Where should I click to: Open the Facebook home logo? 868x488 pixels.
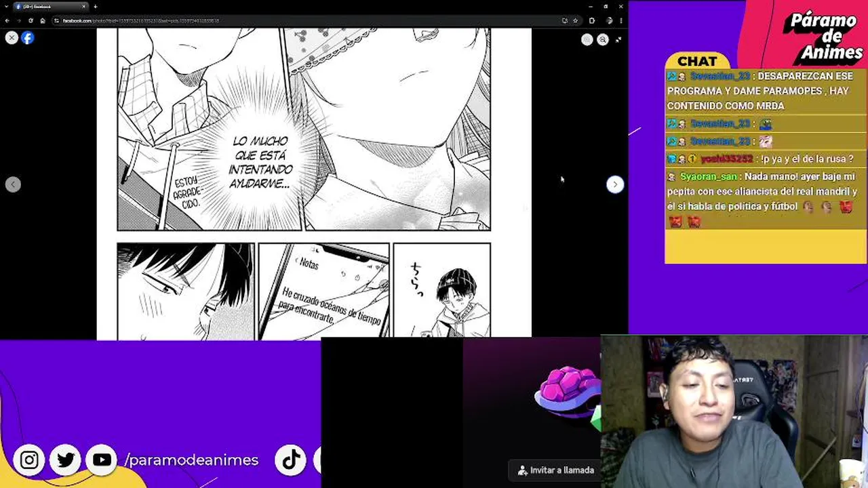click(x=28, y=38)
